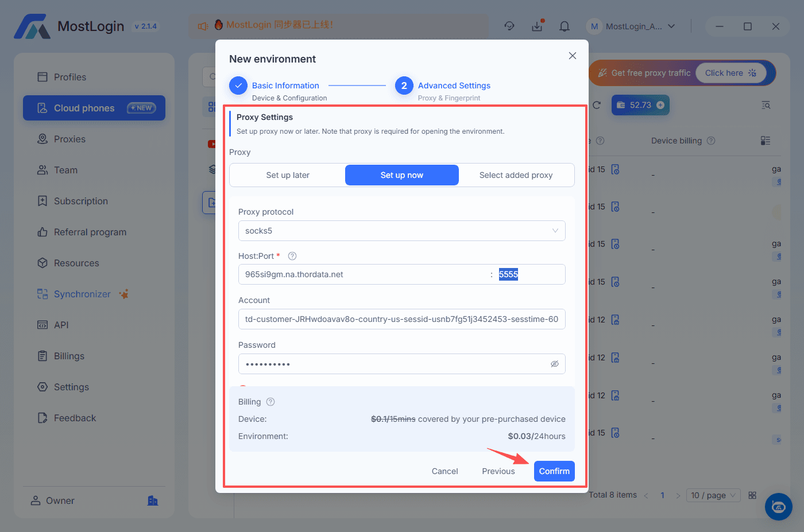
Task: Click the Settings gear icon in sidebar
Action: [42, 387]
